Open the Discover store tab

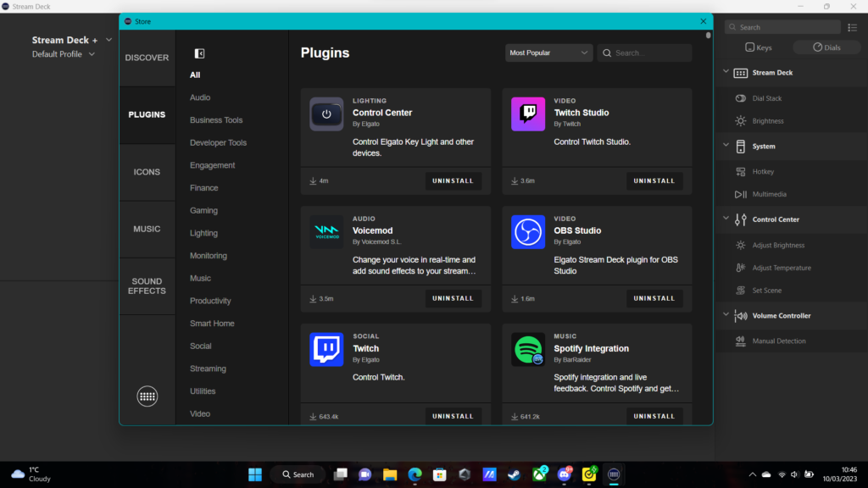[147, 58]
